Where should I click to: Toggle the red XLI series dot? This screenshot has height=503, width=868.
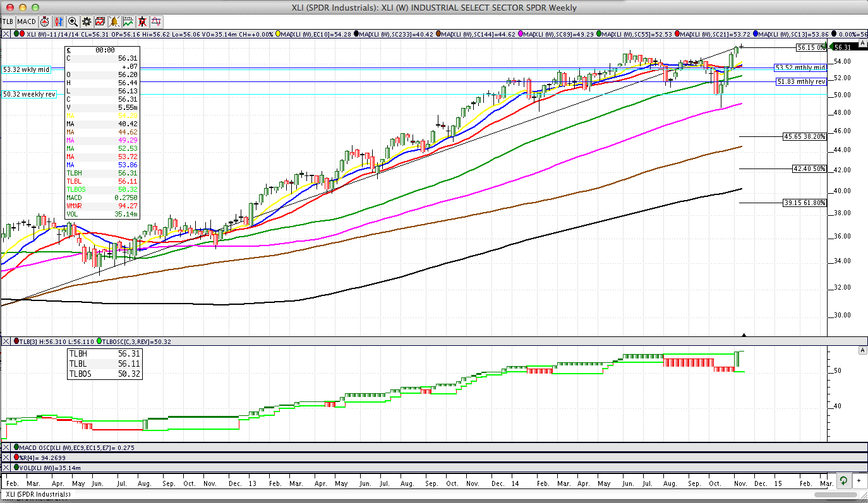tap(23, 33)
